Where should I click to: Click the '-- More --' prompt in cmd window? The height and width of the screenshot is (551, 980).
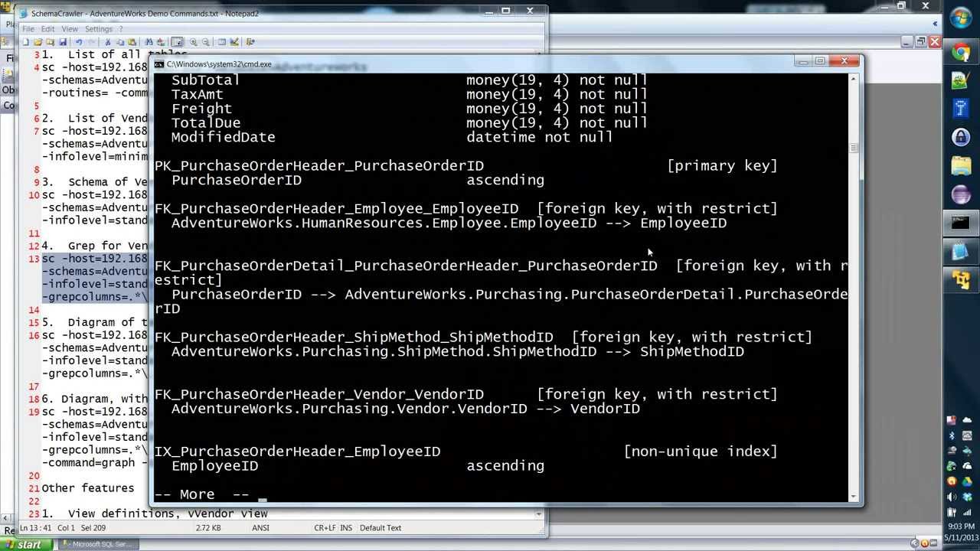tap(201, 494)
